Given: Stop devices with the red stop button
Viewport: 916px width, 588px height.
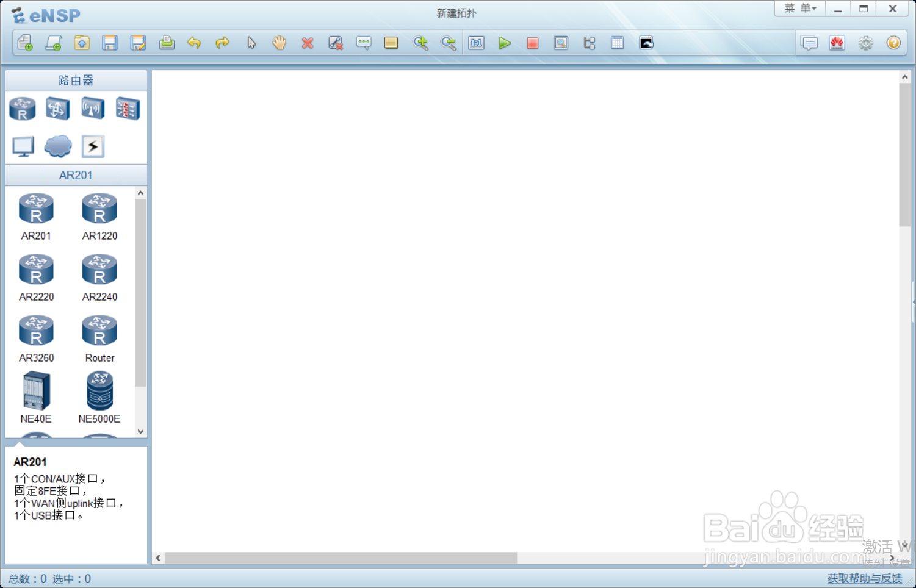Looking at the screenshot, I should 533,43.
